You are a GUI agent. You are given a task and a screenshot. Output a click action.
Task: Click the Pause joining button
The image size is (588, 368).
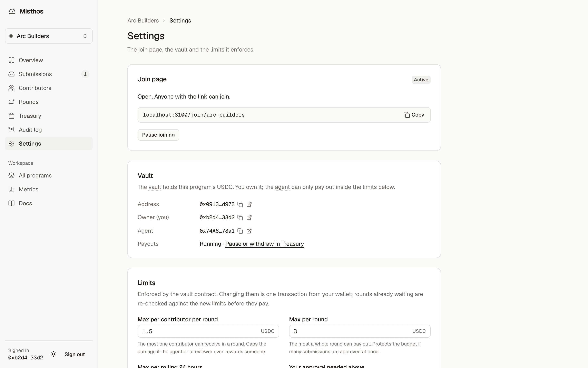click(158, 135)
